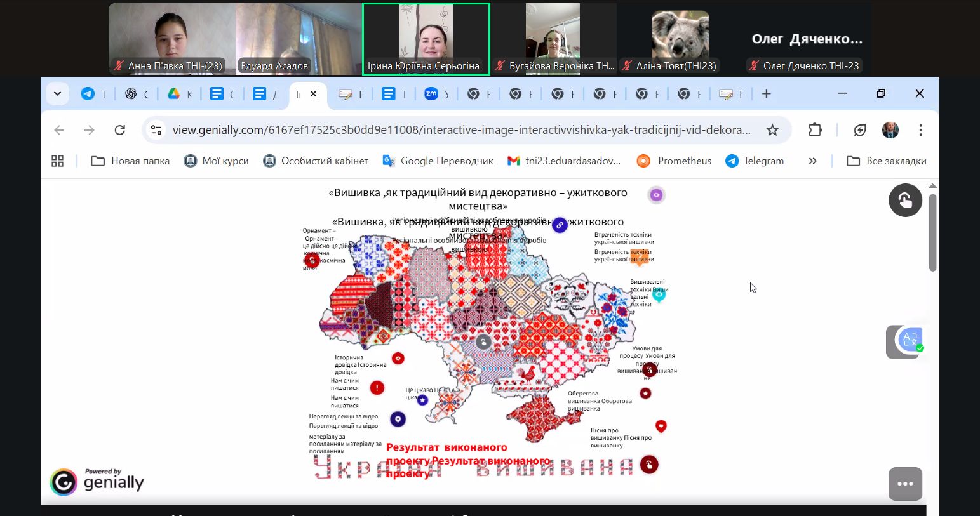Open the blue link marker for regional features
980x516 pixels.
coord(560,225)
